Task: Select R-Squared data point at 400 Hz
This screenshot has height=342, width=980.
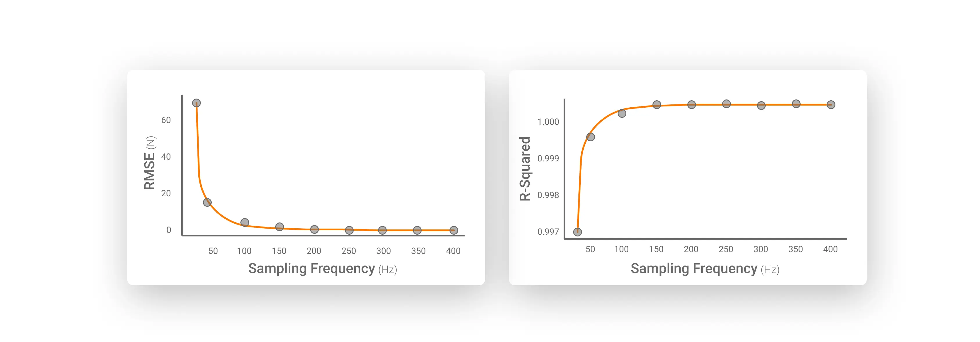Action: coord(831,104)
